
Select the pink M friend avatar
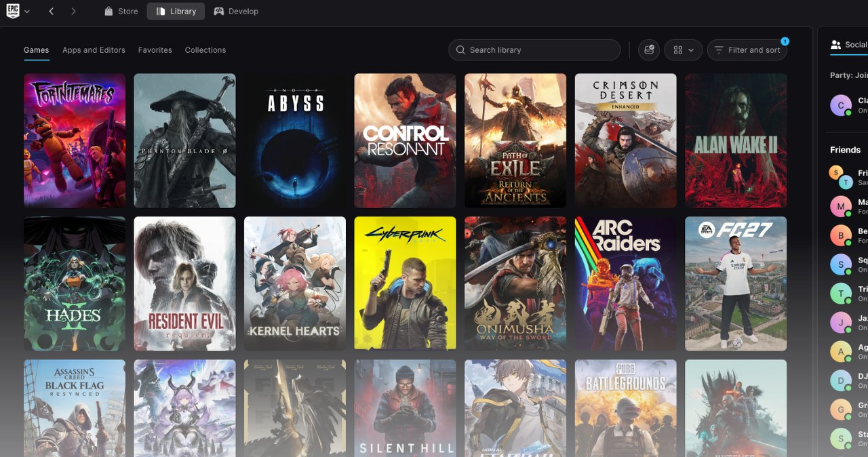point(842,206)
